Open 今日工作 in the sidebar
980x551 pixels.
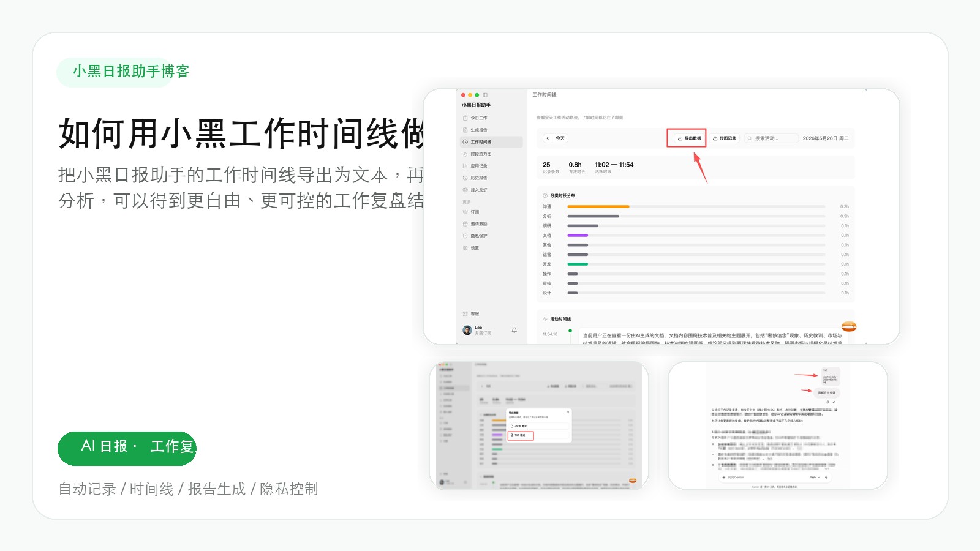(x=491, y=118)
